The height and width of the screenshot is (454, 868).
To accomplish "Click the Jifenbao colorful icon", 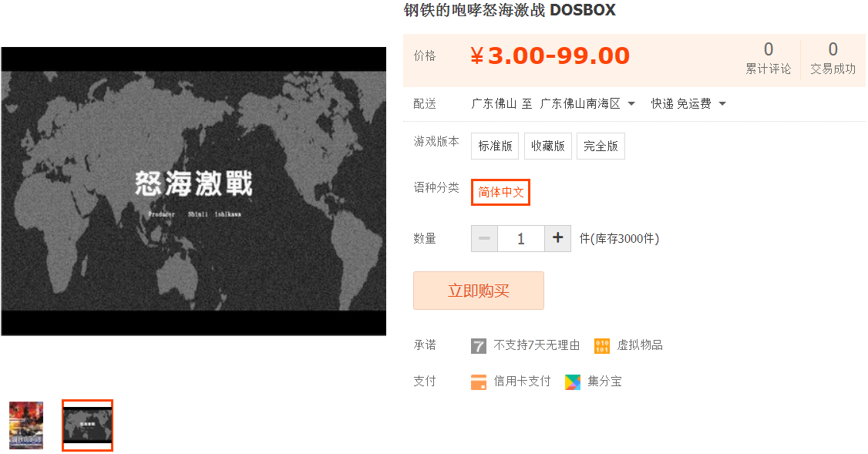I will point(573,382).
